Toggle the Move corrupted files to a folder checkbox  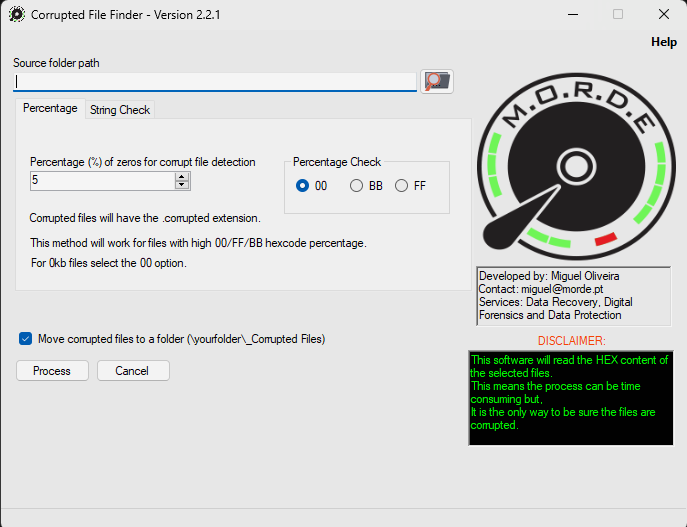(25, 339)
